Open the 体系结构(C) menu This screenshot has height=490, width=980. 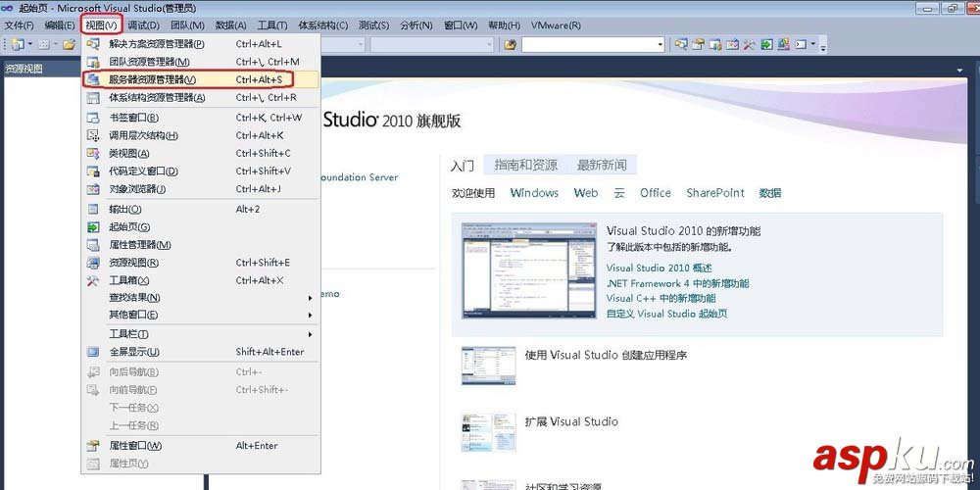pyautogui.click(x=323, y=25)
